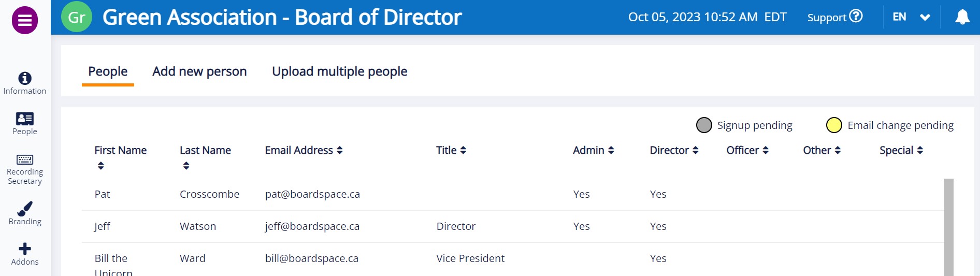Sort the table by Title column
This screenshot has width=980, height=276.
pyautogui.click(x=463, y=150)
